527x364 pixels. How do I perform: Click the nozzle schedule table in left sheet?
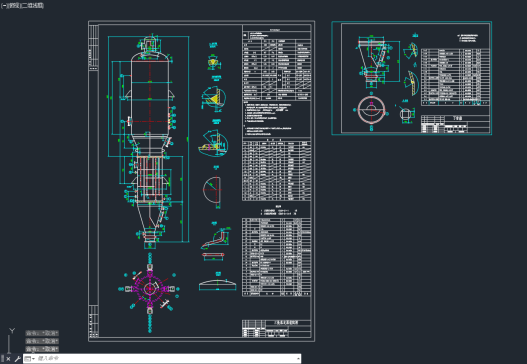(x=276, y=170)
